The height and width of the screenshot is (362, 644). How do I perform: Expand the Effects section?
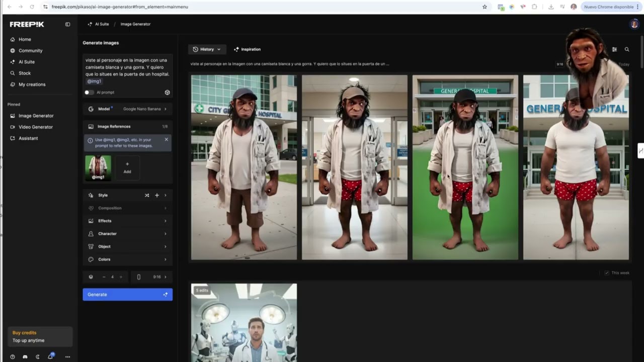[127, 221]
